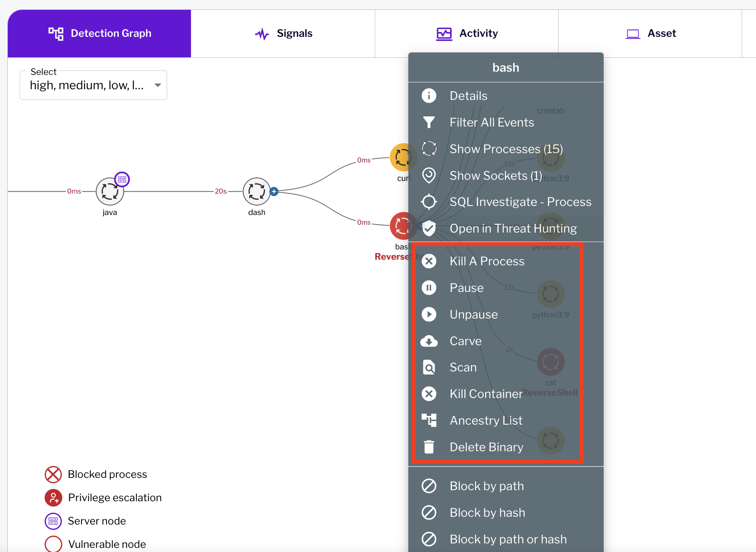Open the Asset tab
This screenshot has height=552, width=756.
[x=650, y=34]
